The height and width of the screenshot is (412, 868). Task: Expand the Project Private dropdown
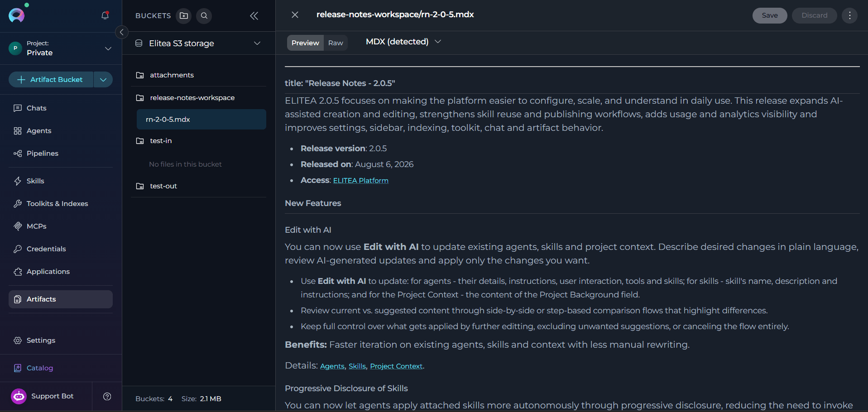pyautogui.click(x=108, y=48)
